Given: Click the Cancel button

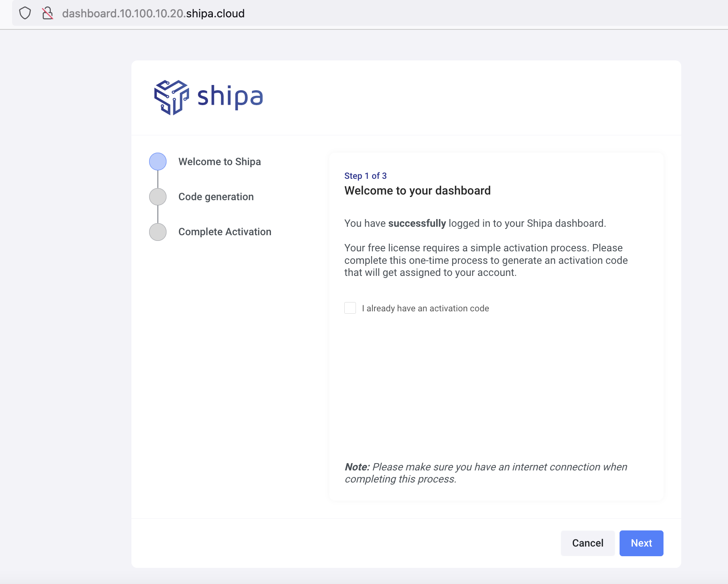Looking at the screenshot, I should [588, 543].
